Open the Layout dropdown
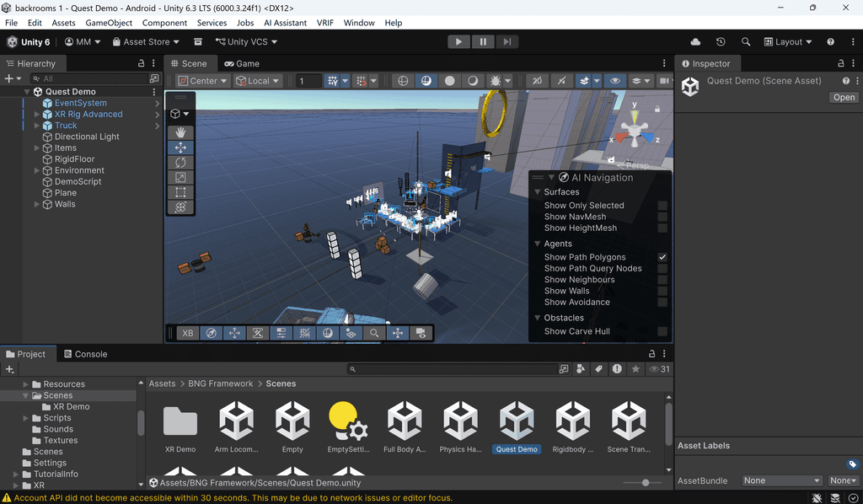 [788, 42]
